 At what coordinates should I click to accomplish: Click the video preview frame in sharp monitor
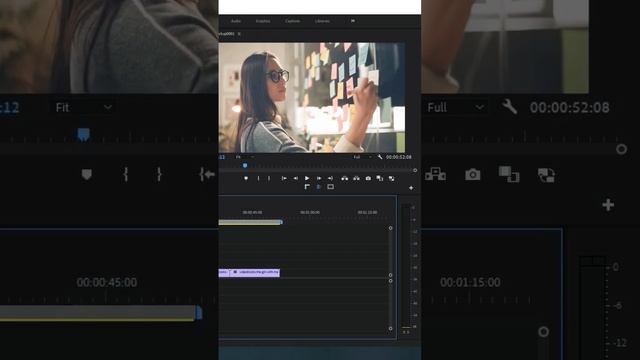pos(312,98)
